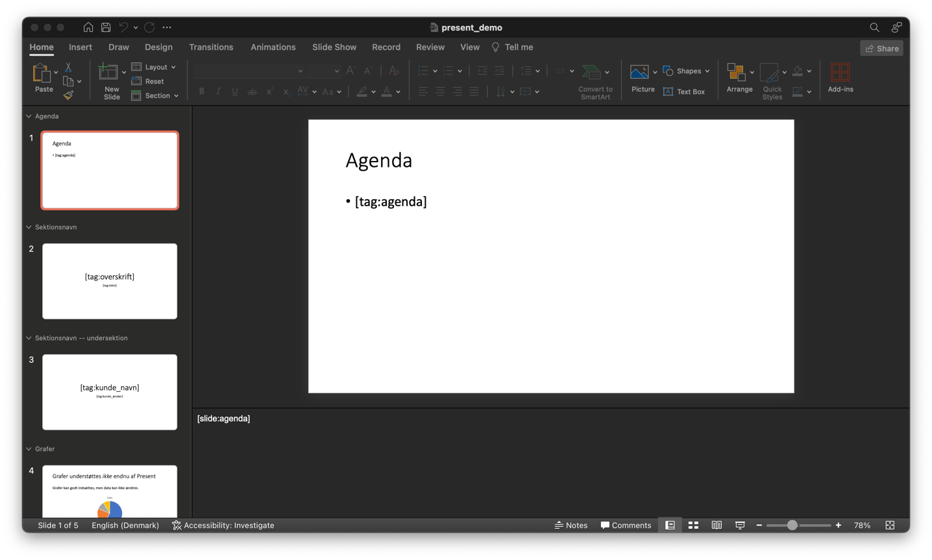
Task: Collapse the Sektionsnavn section
Action: coord(29,227)
